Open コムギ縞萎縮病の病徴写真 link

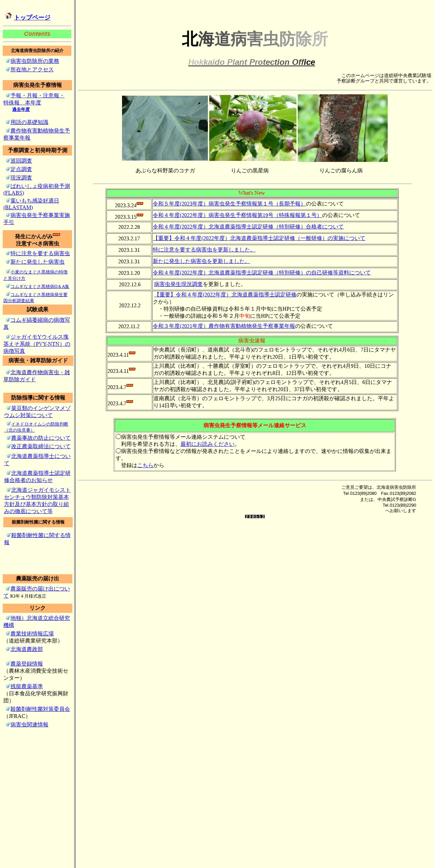[37, 323]
